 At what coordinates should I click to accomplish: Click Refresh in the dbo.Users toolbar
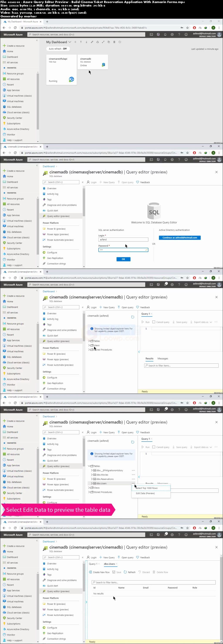click(x=130, y=572)
